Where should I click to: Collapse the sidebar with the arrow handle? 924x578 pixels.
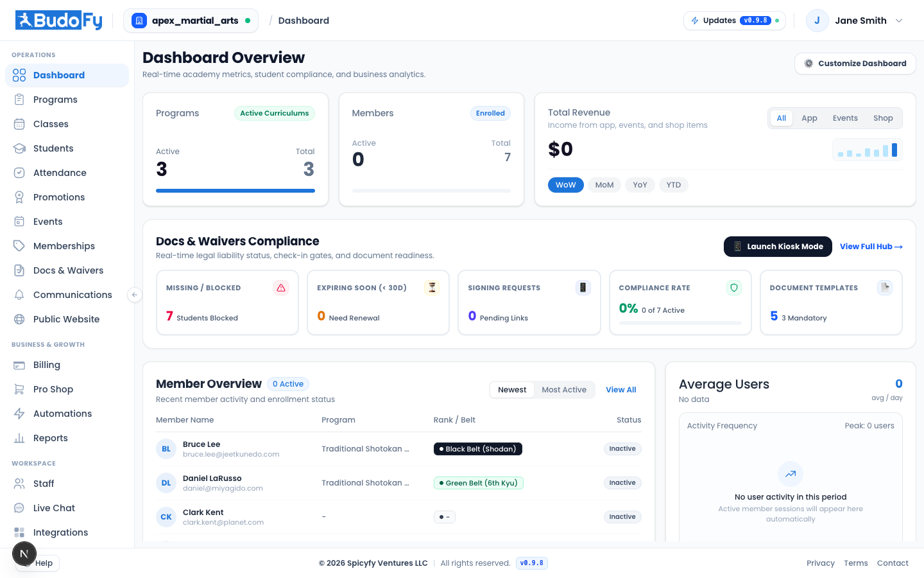coord(134,295)
